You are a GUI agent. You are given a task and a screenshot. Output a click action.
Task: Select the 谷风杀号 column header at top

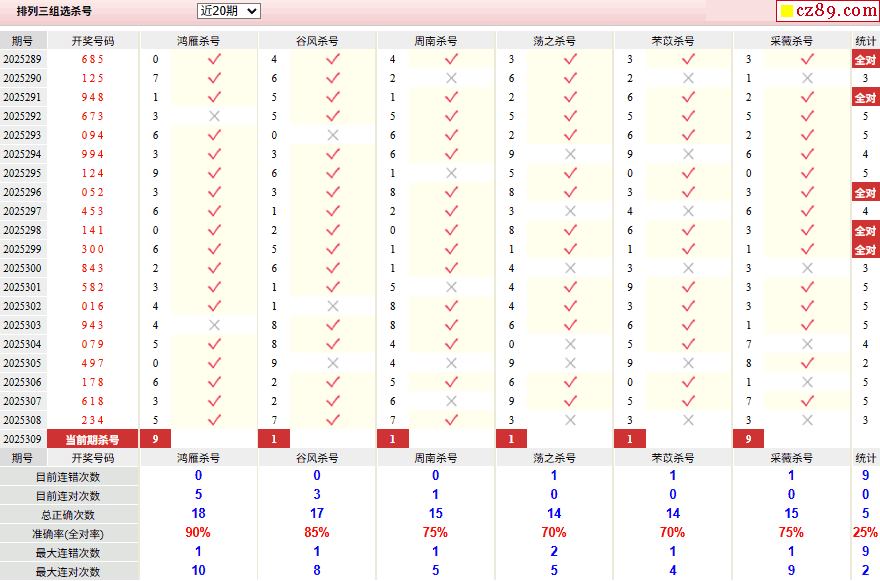tap(317, 41)
